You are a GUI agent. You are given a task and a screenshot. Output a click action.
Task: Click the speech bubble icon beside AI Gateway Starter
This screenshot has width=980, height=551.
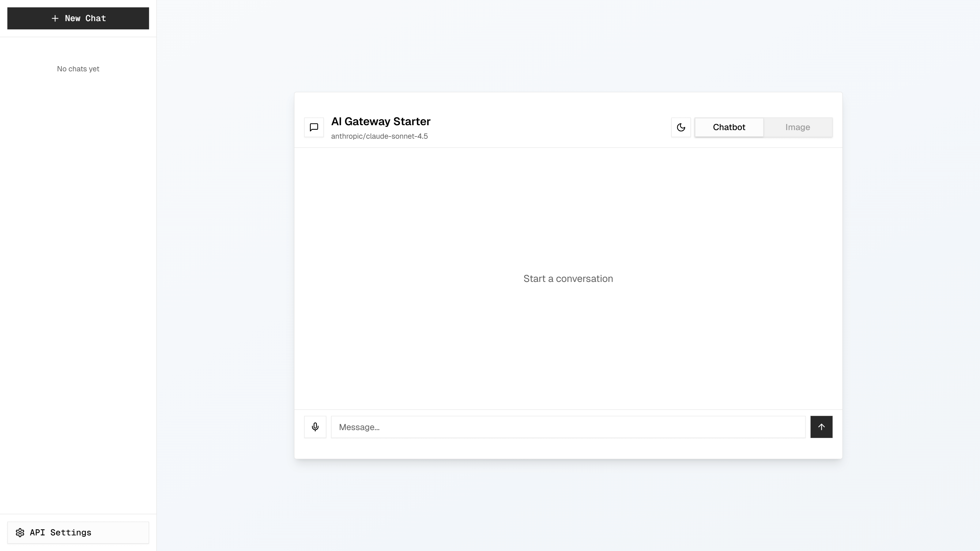314,127
